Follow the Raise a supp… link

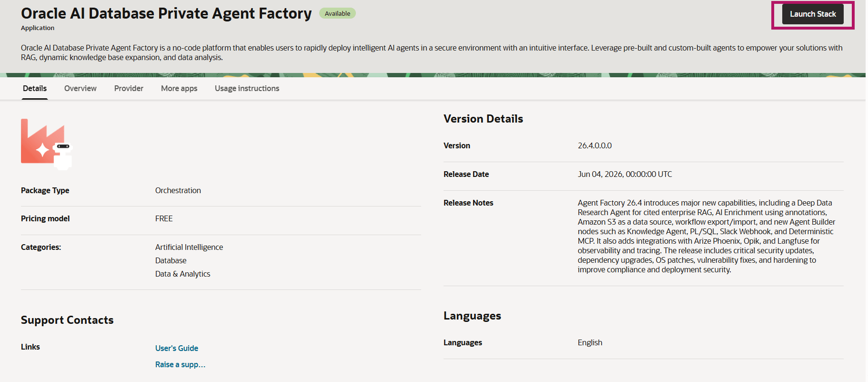point(180,364)
